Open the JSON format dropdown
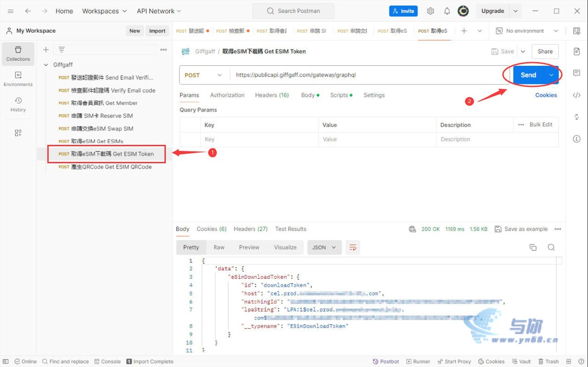 tap(324, 247)
